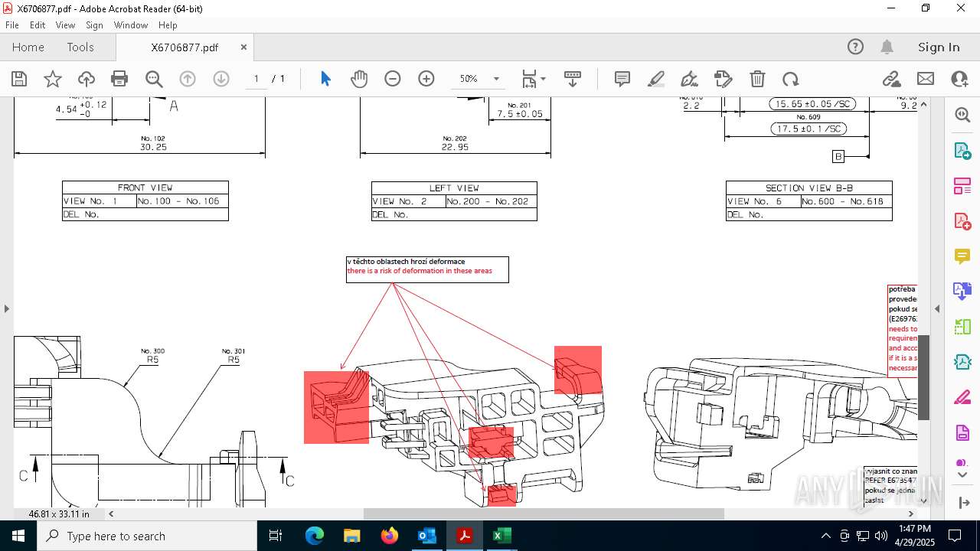Open Fill & Sign tool in right panel
Viewport: 980px width, 551px height.
[x=962, y=397]
